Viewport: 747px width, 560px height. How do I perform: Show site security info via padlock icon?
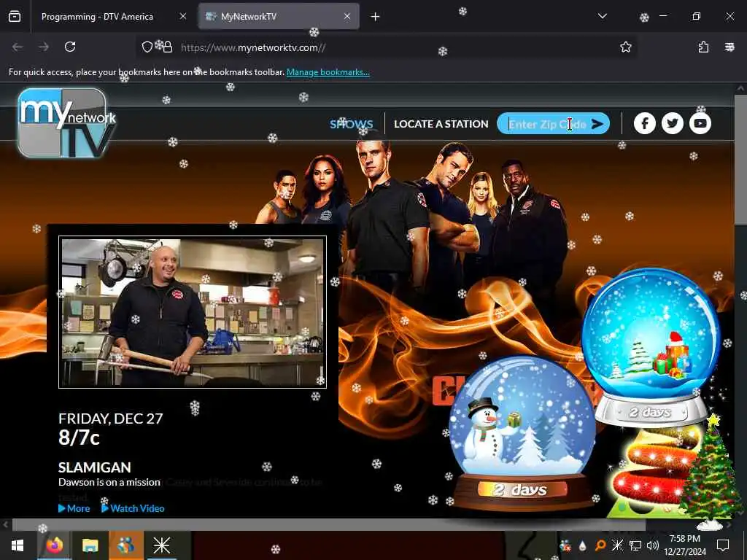click(168, 47)
